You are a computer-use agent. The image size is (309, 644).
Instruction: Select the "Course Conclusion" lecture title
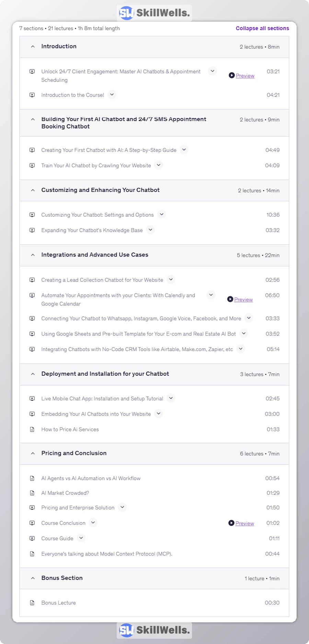(x=63, y=523)
